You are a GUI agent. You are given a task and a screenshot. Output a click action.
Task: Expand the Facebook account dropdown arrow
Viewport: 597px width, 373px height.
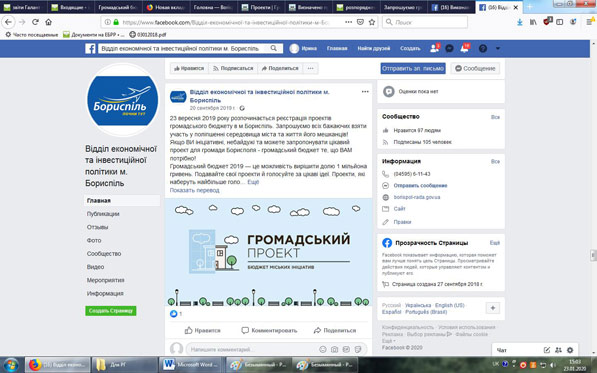[498, 49]
